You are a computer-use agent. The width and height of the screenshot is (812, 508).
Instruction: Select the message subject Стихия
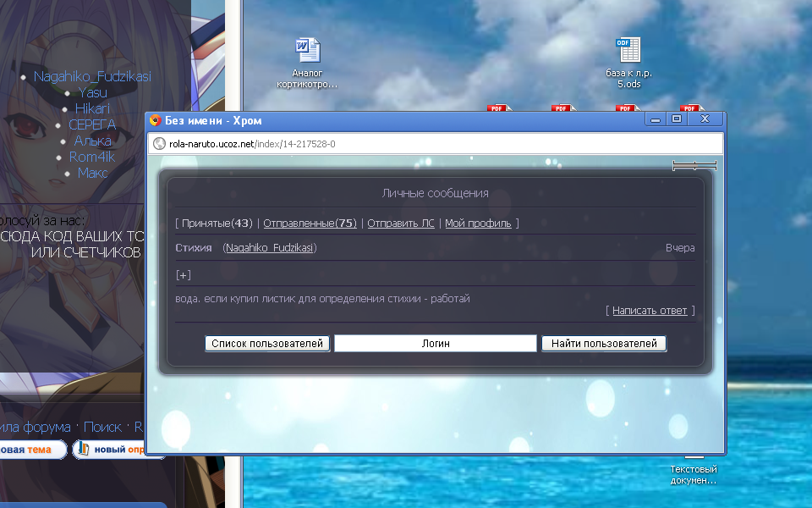193,248
